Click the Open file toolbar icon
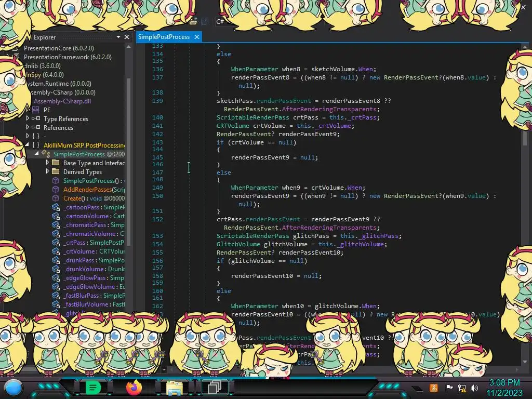Image resolution: width=532 pixels, height=399 pixels. coord(193,21)
